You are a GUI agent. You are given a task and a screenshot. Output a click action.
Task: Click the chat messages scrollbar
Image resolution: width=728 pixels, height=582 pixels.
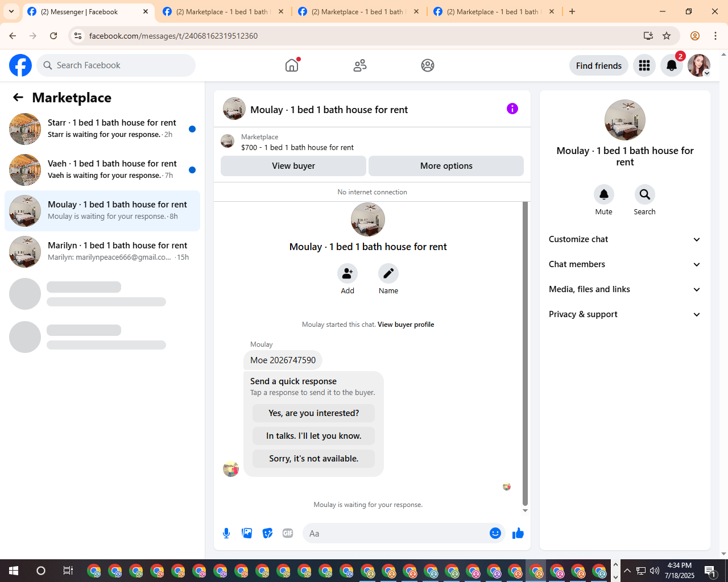(525, 354)
